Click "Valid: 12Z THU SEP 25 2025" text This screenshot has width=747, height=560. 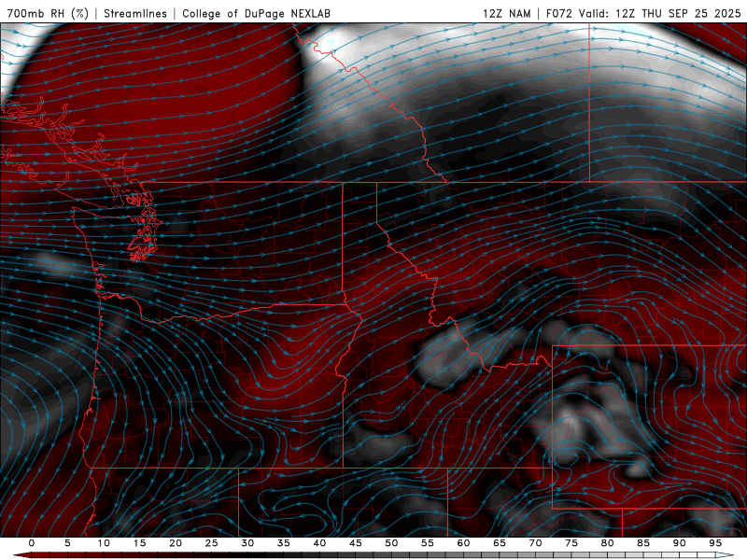660,13
